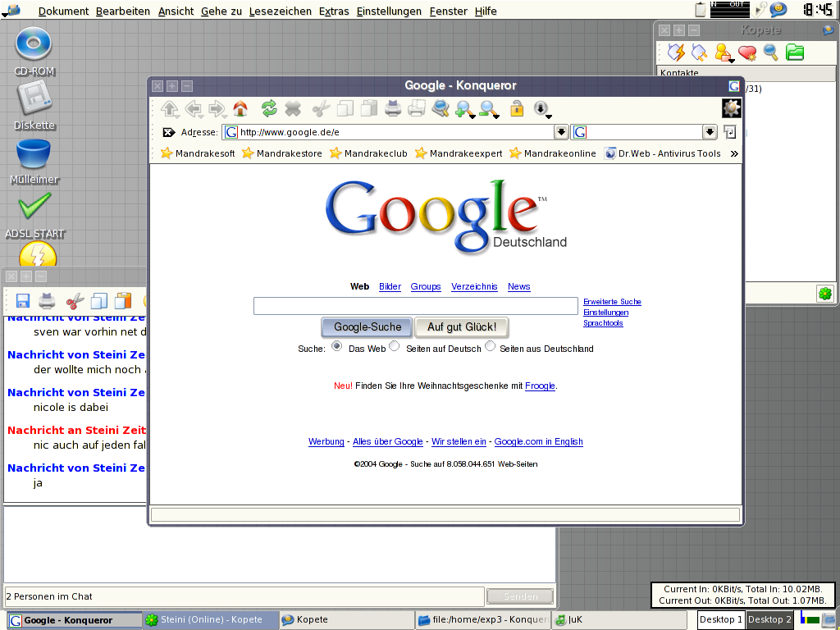Click the green flower ICQ status icon
Screen dimensions: 840x630
click(825, 293)
